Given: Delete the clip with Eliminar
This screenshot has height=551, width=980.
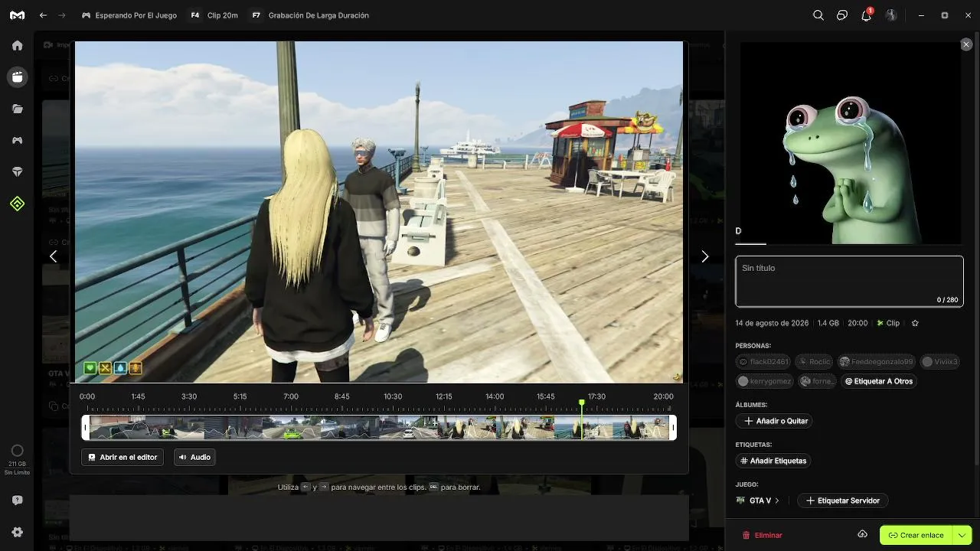Looking at the screenshot, I should tap(763, 535).
